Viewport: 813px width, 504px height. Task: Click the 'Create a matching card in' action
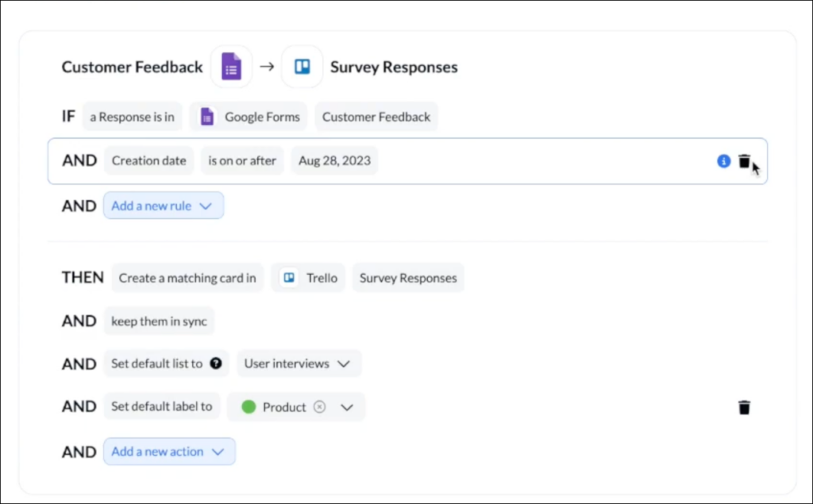[x=187, y=278]
